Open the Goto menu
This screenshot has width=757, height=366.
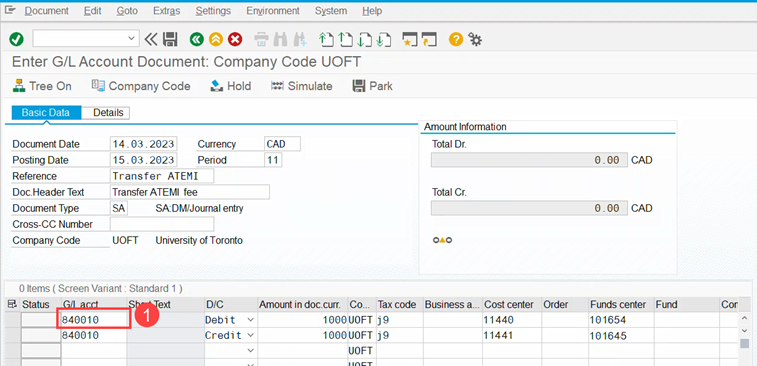click(x=127, y=11)
